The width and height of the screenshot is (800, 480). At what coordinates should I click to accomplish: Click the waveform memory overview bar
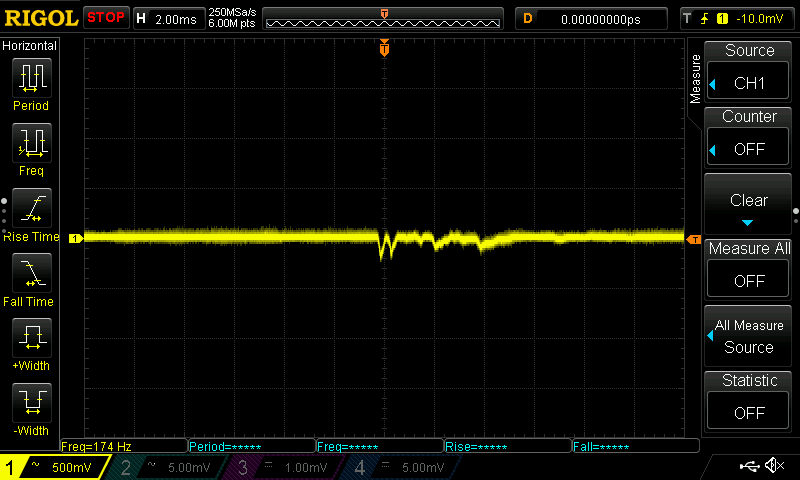click(x=383, y=19)
